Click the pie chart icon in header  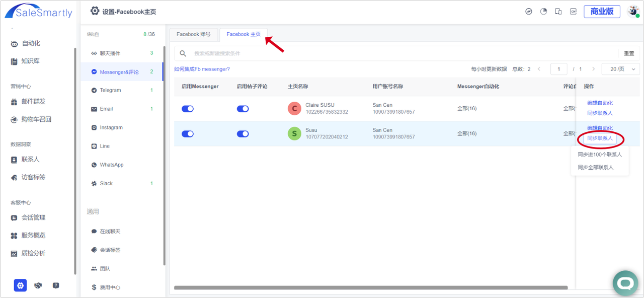click(x=543, y=12)
